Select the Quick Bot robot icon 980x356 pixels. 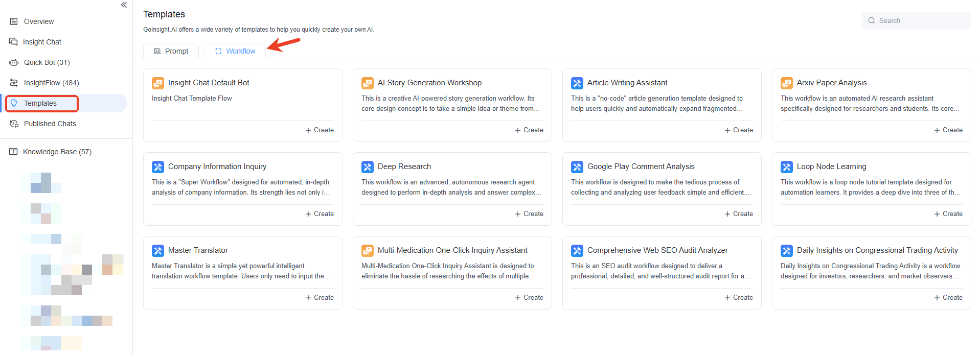[x=14, y=62]
